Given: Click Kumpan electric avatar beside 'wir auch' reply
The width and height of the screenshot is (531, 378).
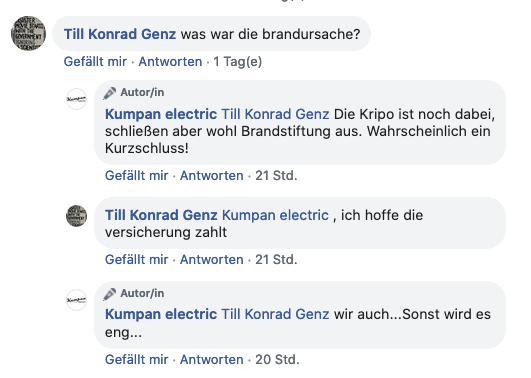Looking at the screenshot, I should pos(76,300).
